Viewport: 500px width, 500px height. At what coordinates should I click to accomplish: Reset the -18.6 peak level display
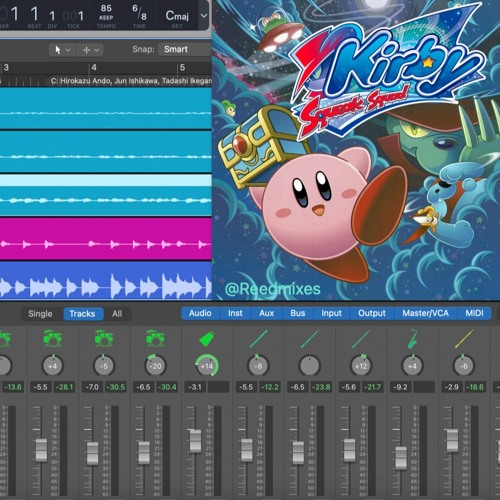coord(475,387)
